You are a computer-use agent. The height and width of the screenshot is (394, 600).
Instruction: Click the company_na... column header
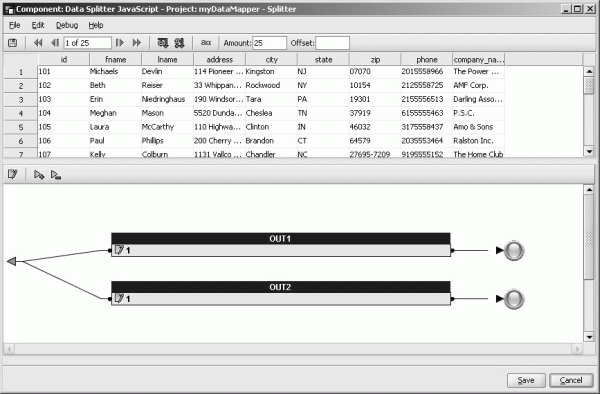(x=479, y=60)
